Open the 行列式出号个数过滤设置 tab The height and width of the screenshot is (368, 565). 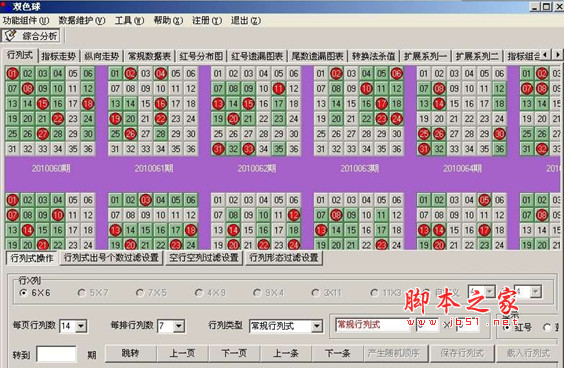pyautogui.click(x=111, y=258)
